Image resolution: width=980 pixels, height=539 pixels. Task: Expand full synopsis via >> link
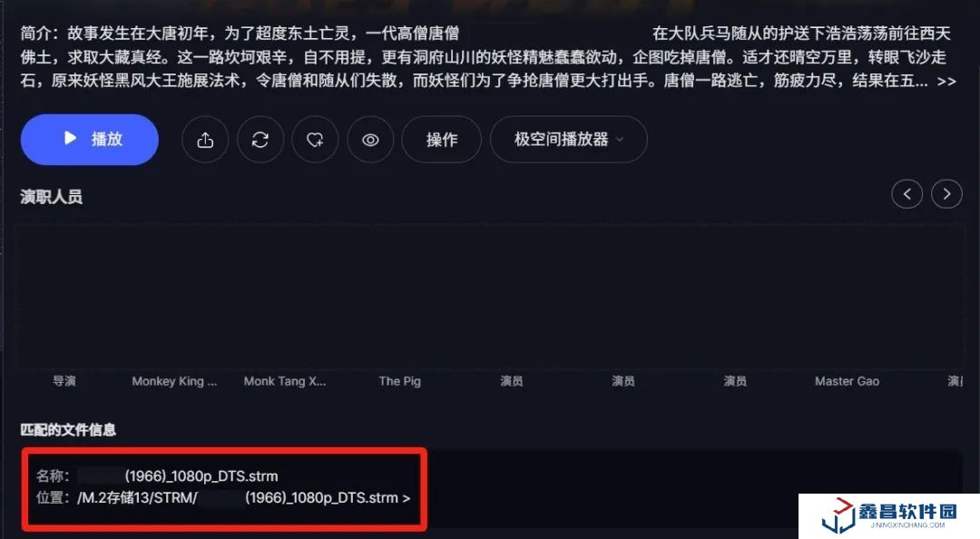(x=946, y=82)
